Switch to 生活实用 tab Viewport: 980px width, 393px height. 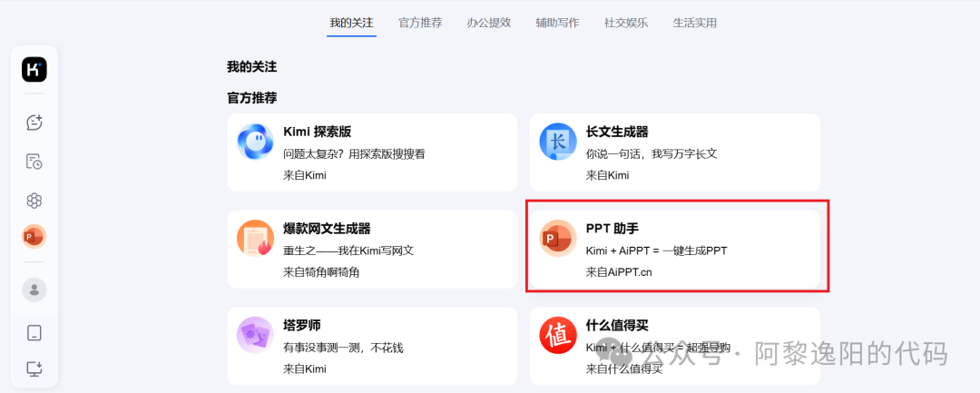click(x=695, y=23)
